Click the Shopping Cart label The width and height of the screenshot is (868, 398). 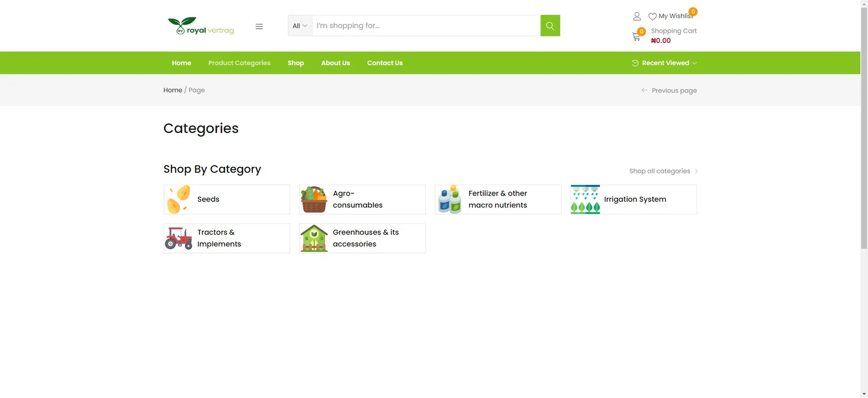point(674,31)
